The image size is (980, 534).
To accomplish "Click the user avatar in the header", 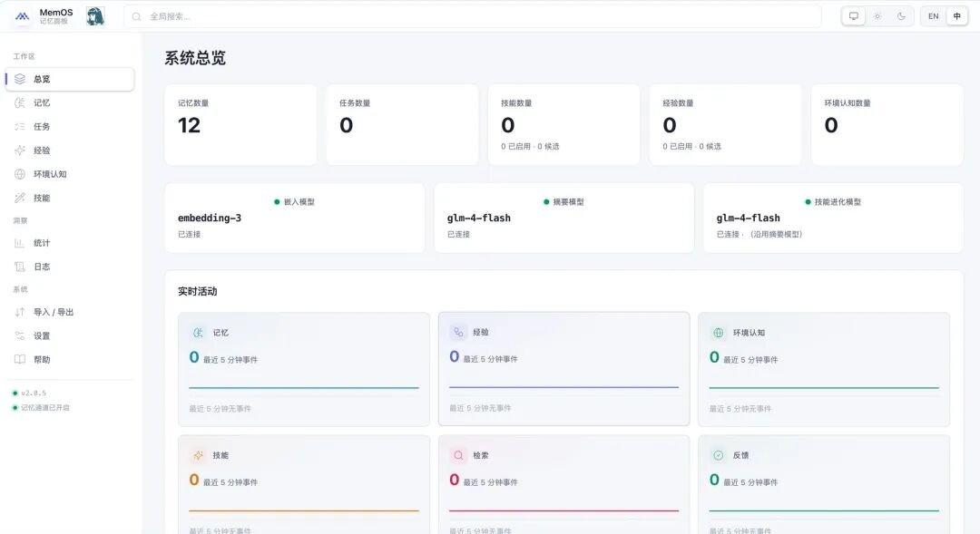I will 95,16.
